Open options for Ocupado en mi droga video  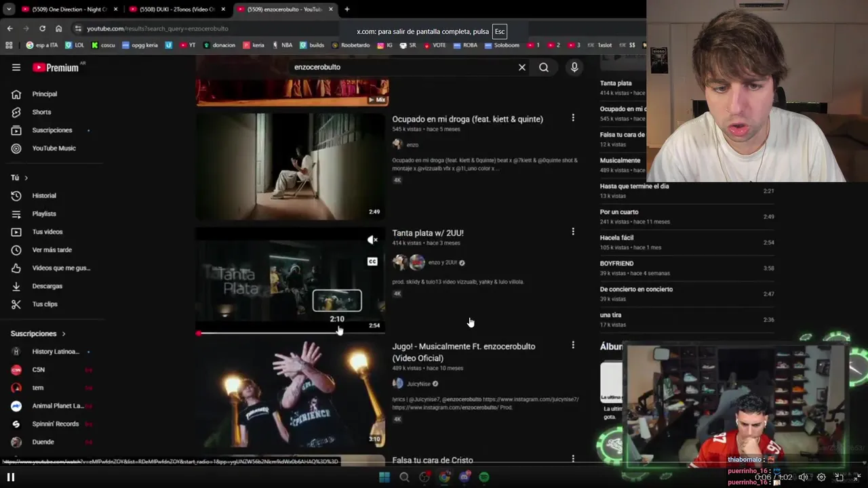(573, 118)
